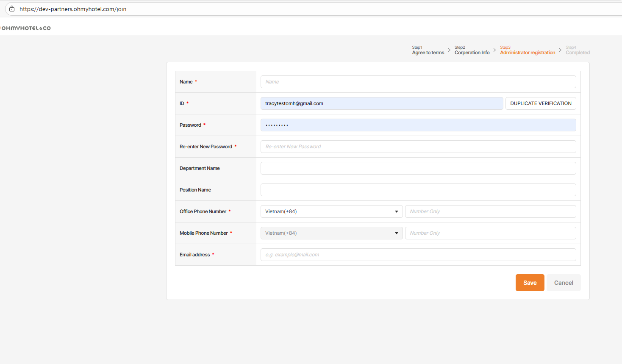
Task: Focus the Name input field
Action: coord(418,82)
